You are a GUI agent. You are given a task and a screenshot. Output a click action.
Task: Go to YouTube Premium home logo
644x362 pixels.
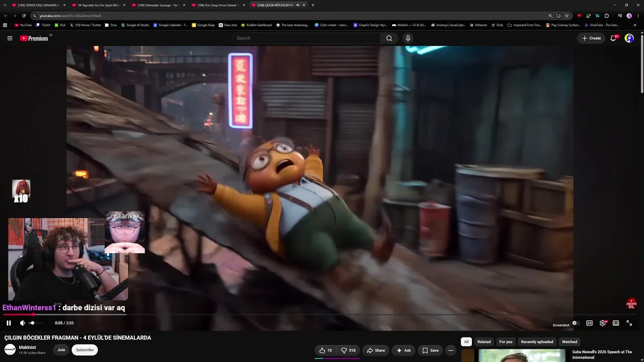click(34, 38)
